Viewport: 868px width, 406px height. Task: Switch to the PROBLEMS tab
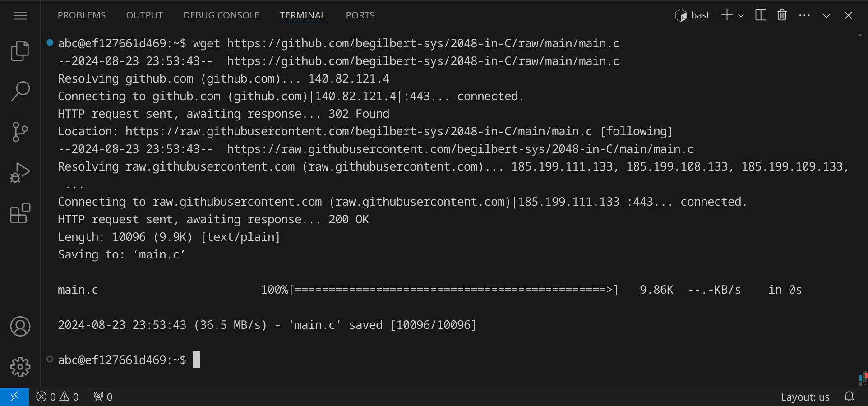(82, 15)
